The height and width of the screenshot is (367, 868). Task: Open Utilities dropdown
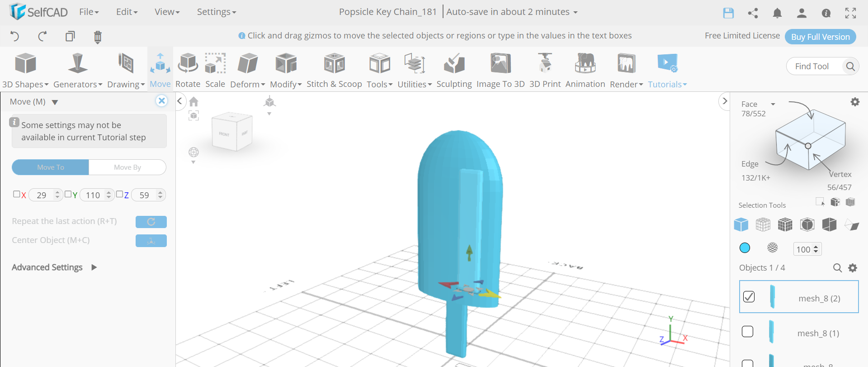(x=415, y=70)
